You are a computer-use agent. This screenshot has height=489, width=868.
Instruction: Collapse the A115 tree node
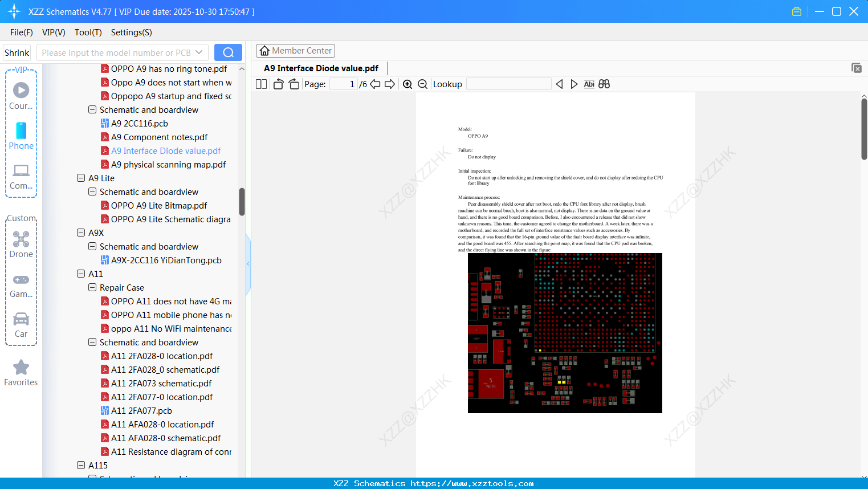[81, 465]
